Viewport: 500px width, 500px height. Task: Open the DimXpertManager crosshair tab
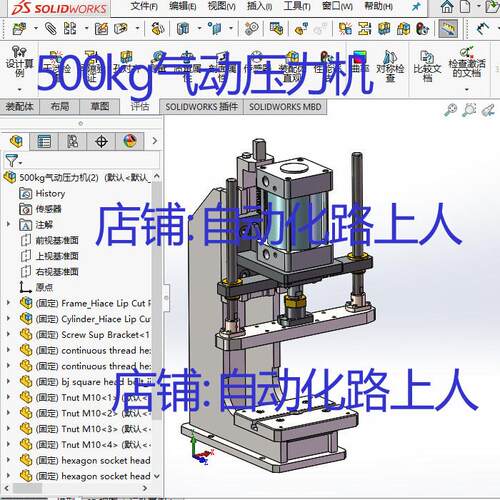[x=101, y=141]
